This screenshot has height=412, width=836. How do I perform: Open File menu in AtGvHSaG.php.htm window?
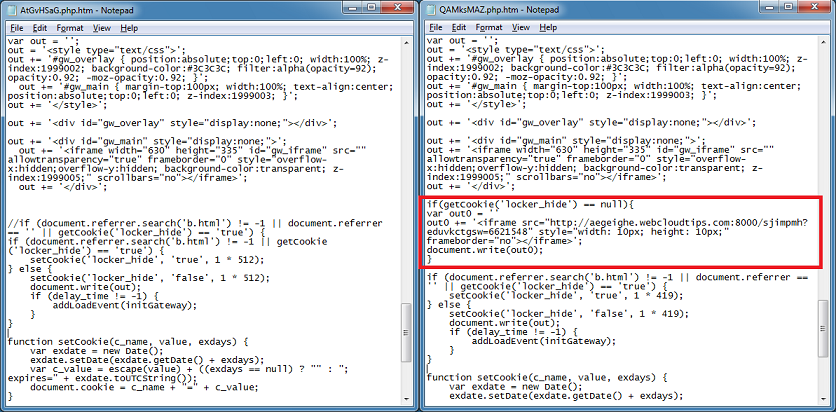tap(16, 27)
